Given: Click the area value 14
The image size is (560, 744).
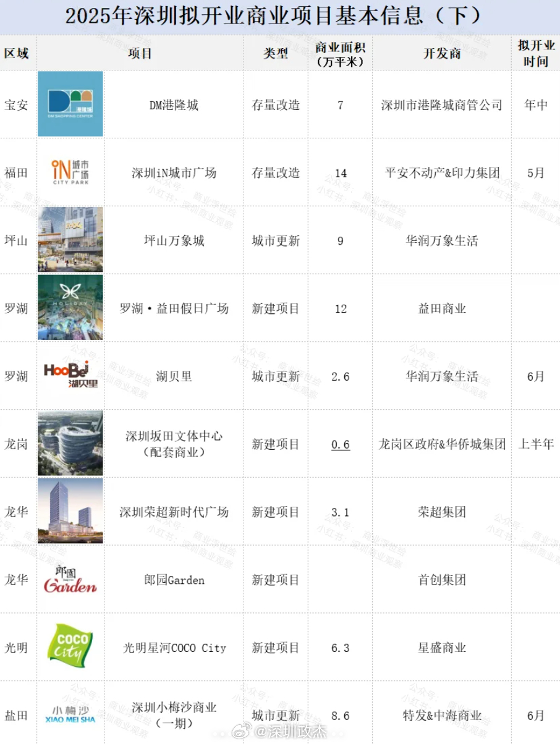Looking at the screenshot, I should pos(341,173).
